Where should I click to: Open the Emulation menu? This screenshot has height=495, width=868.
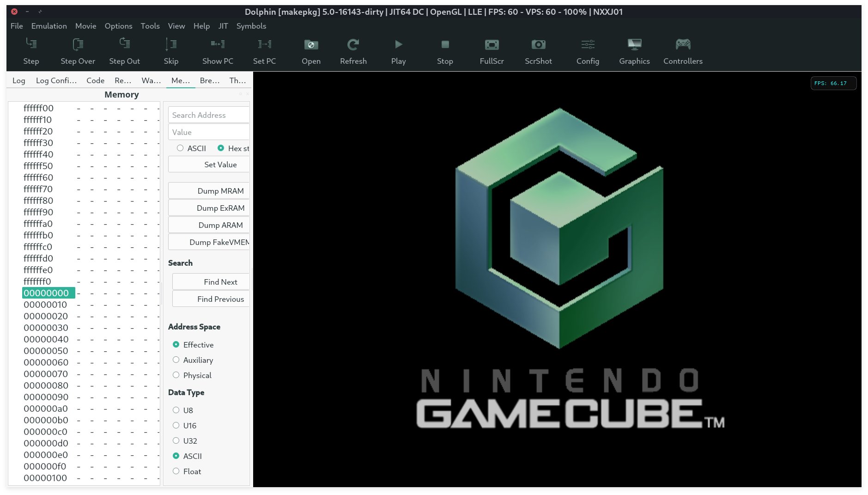pyautogui.click(x=49, y=26)
